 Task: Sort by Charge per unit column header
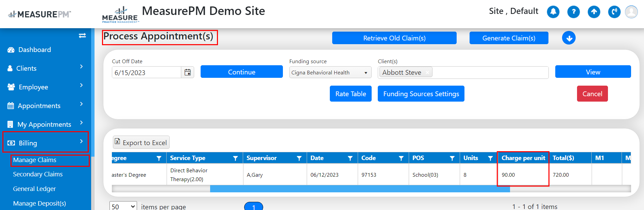pyautogui.click(x=523, y=158)
